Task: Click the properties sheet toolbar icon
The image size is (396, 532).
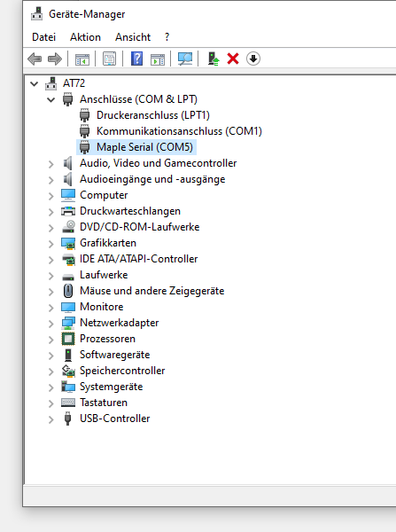Action: 110,59
